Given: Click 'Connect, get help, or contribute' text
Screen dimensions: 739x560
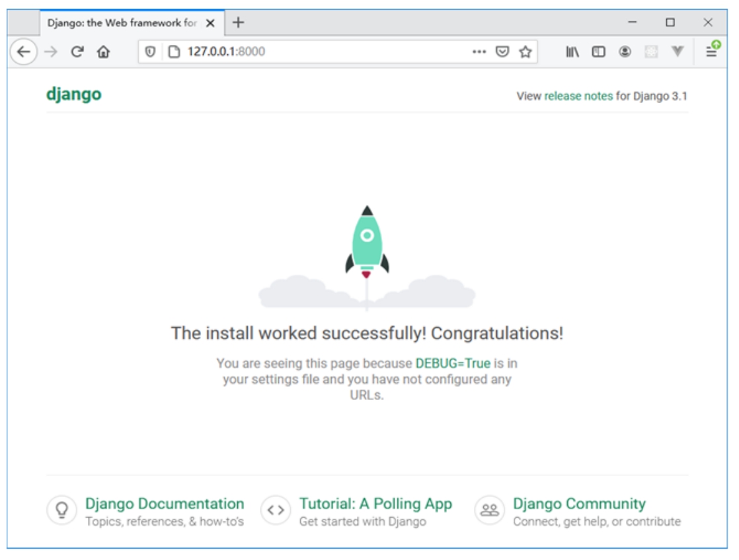Looking at the screenshot, I should point(597,522).
